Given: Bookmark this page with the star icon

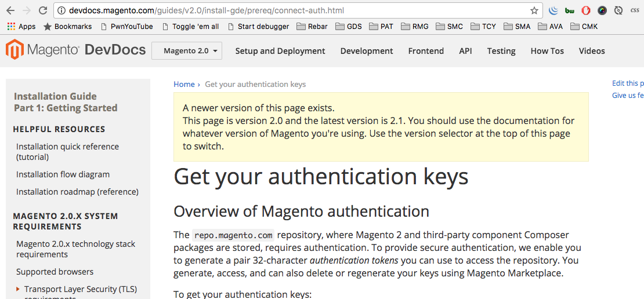Looking at the screenshot, I should click(x=534, y=10).
